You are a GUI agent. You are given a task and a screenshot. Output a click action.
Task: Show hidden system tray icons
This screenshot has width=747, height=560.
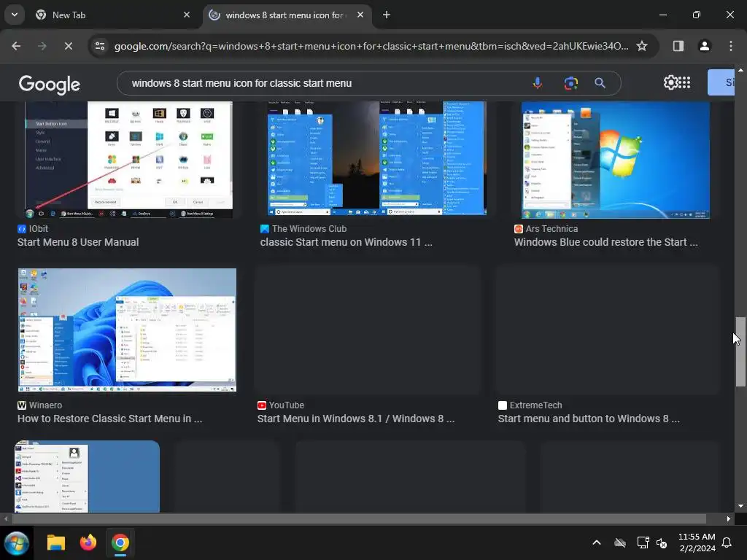(597, 542)
